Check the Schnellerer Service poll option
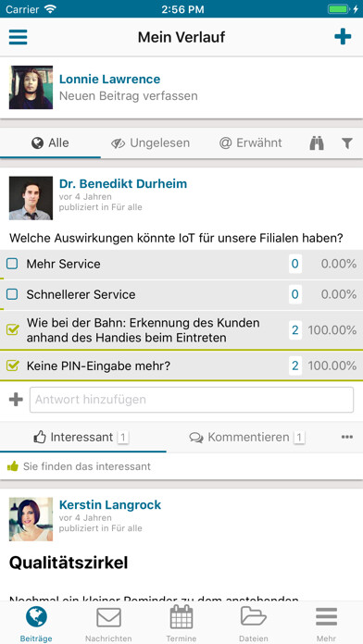The height and width of the screenshot is (644, 363). point(12,294)
